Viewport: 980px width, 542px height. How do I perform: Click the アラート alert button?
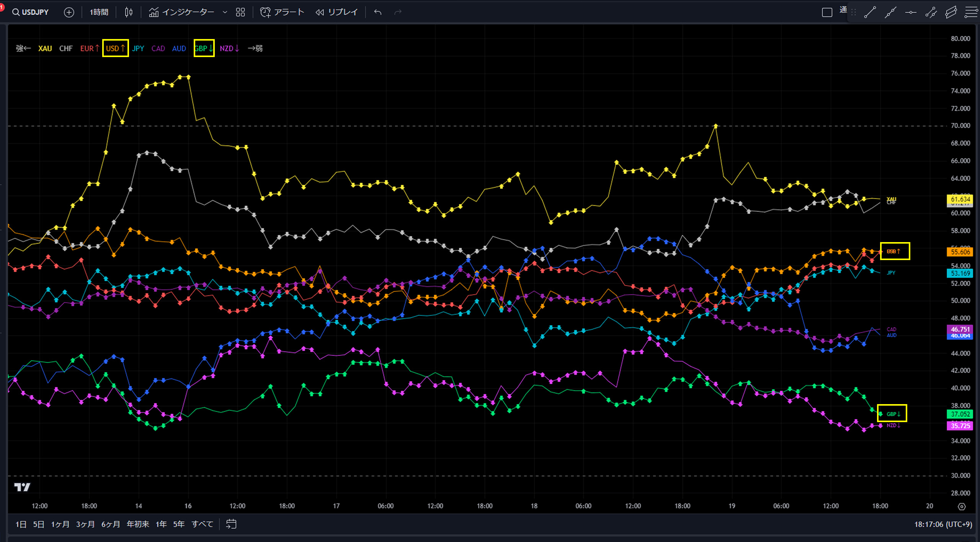coord(282,12)
